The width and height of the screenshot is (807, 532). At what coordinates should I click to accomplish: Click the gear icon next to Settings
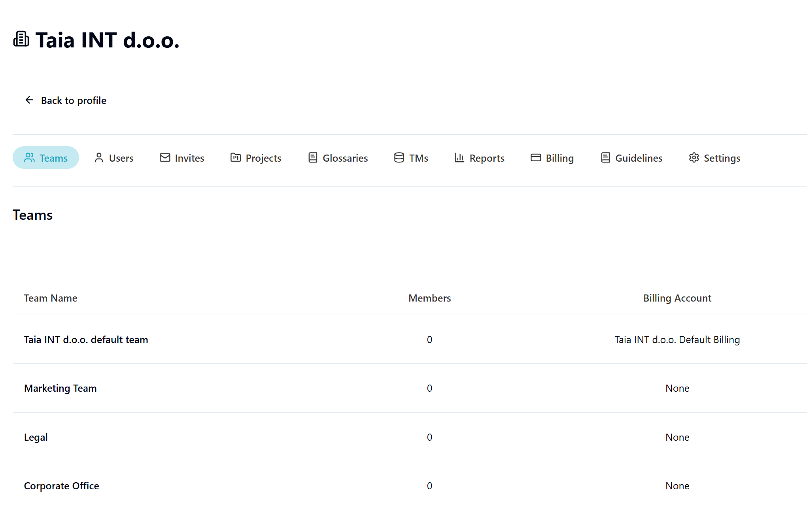(694, 158)
